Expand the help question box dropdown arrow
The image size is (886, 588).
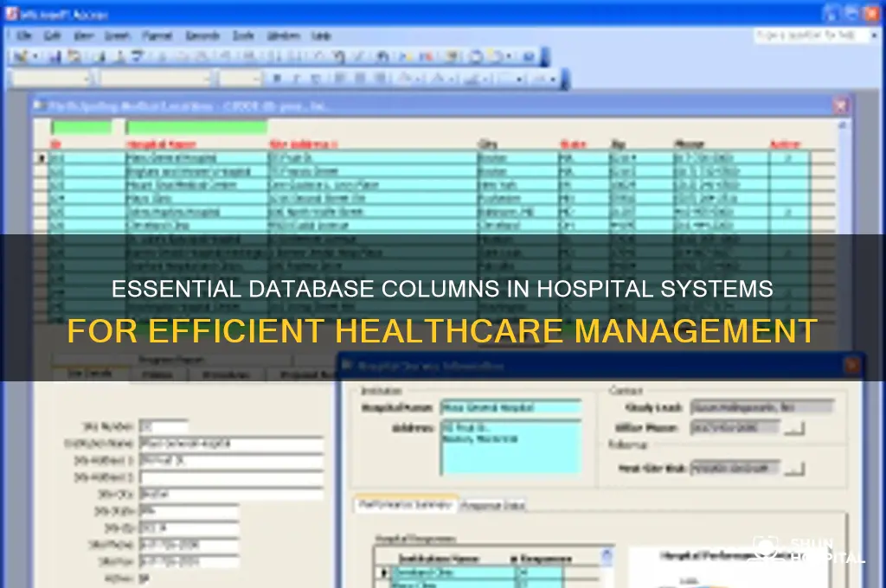[x=874, y=35]
